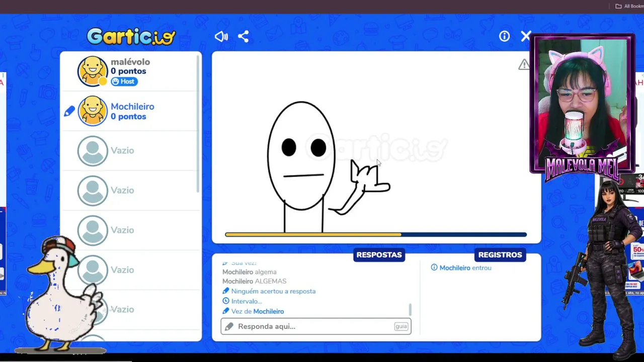Viewport: 644px width, 362px height.
Task: Select the third Vazio empty slot avatar
Action: (93, 230)
